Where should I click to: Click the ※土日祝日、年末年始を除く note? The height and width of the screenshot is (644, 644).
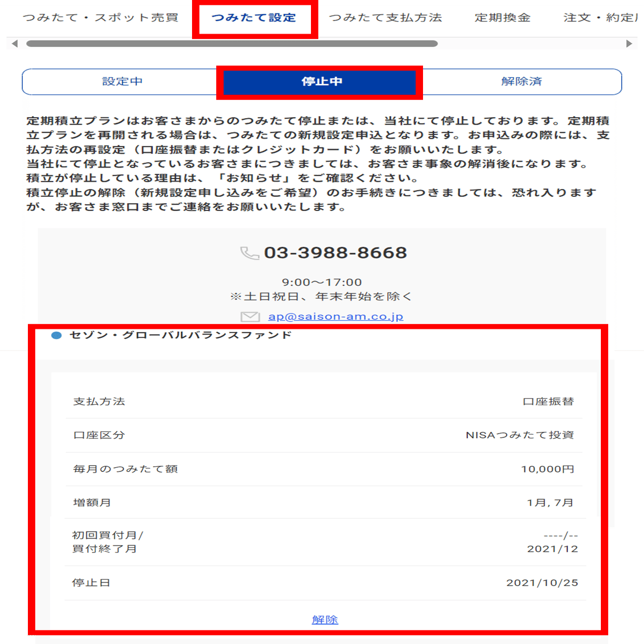coord(321,297)
